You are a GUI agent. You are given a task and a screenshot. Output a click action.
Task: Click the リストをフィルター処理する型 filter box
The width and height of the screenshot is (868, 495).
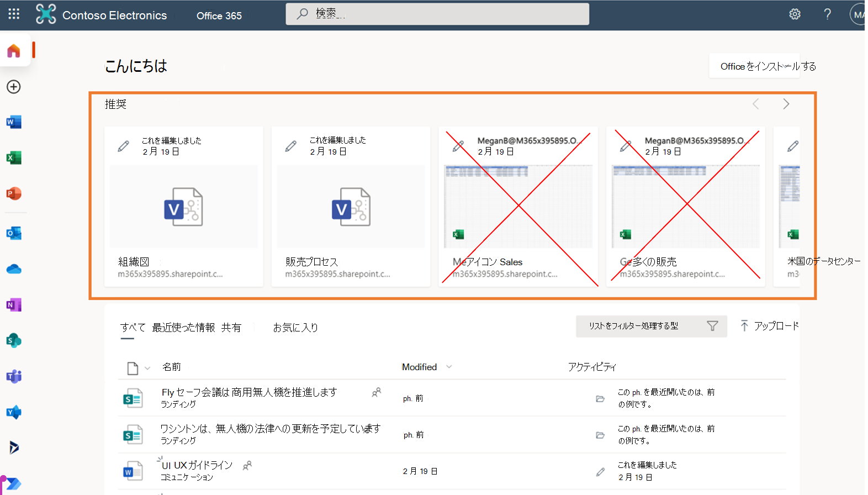pyautogui.click(x=652, y=327)
